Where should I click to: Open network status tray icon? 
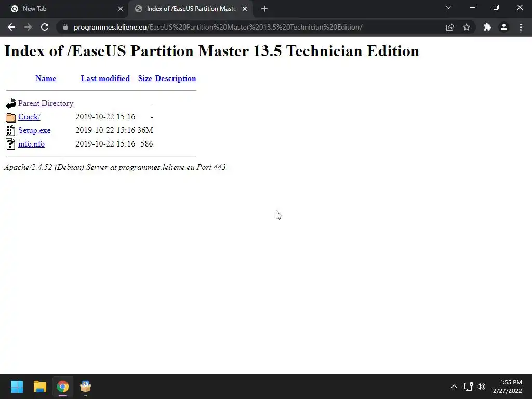(469, 387)
